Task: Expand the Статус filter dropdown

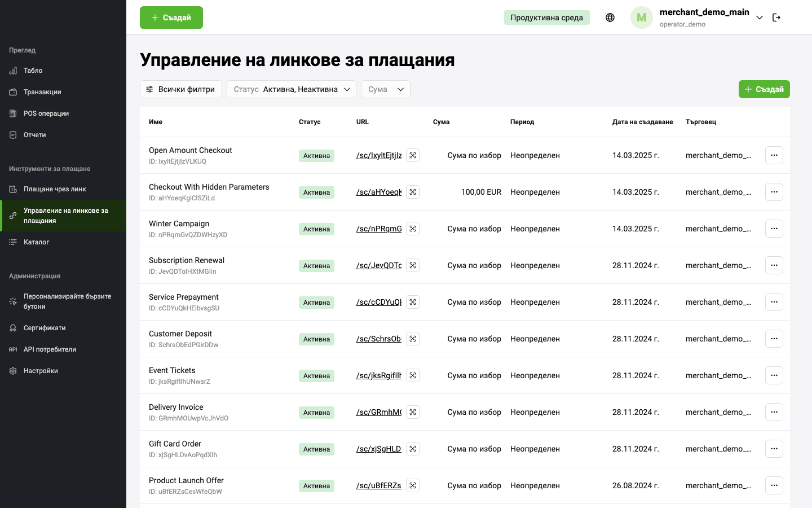Action: [x=292, y=89]
